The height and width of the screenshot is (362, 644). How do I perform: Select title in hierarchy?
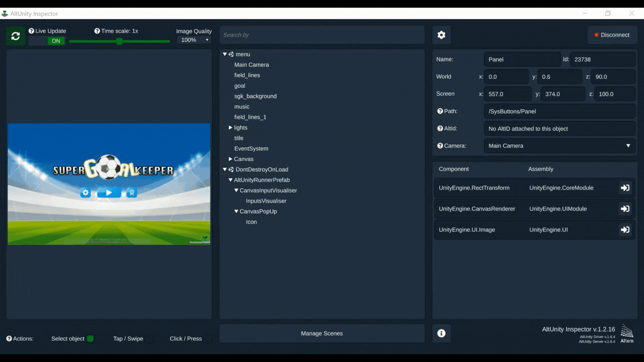click(239, 138)
